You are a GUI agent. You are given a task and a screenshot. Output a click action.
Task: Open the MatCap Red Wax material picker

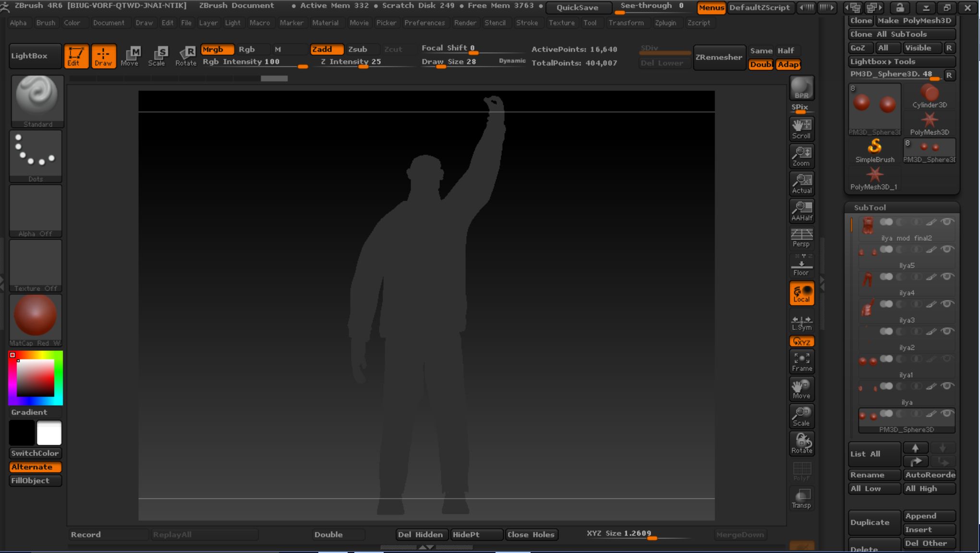(x=36, y=321)
